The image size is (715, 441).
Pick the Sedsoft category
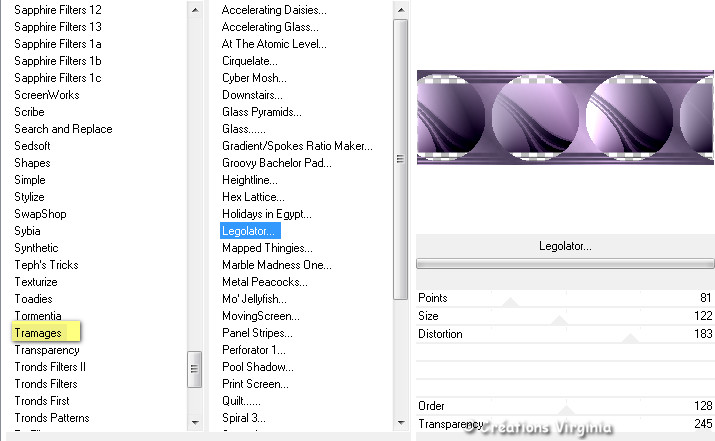point(32,146)
